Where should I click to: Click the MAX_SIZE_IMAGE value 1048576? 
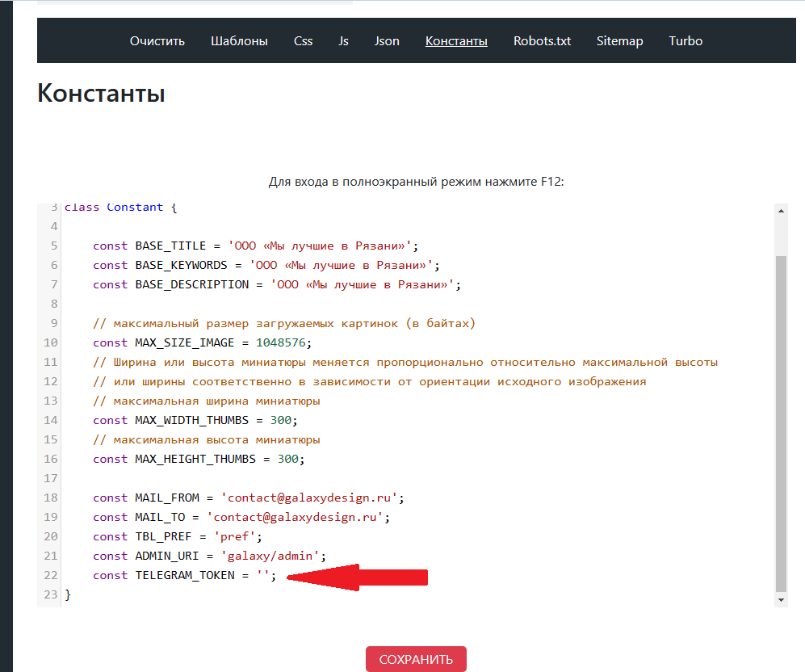coord(281,343)
